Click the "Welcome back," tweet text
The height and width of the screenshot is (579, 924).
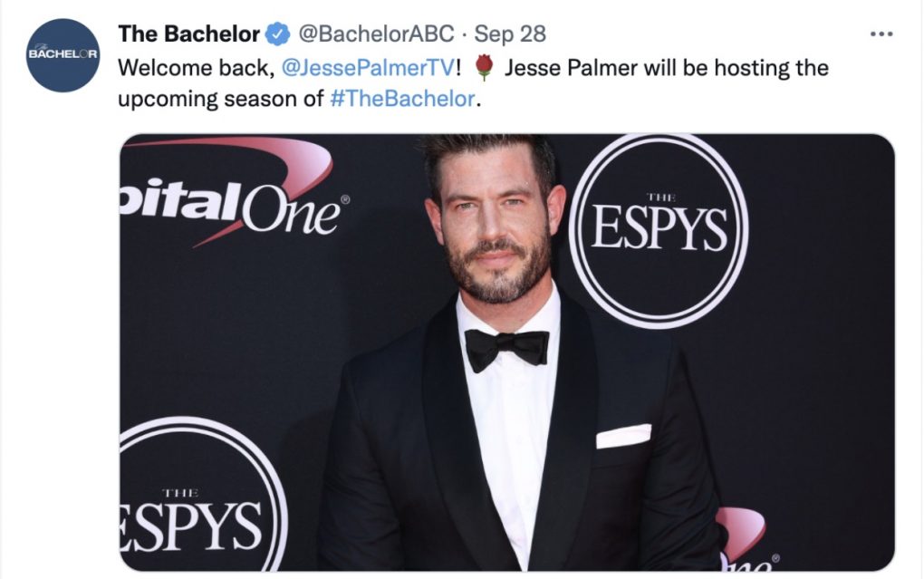(197, 68)
